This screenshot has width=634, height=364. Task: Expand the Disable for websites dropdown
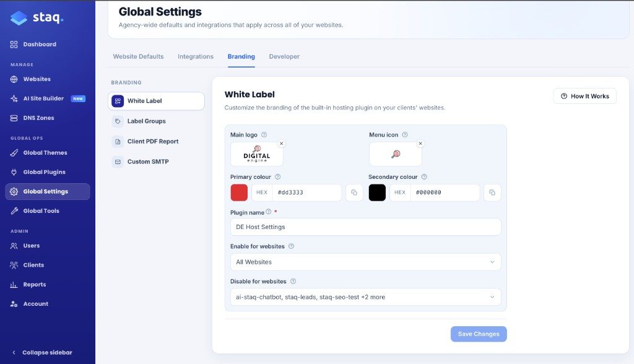click(365, 297)
